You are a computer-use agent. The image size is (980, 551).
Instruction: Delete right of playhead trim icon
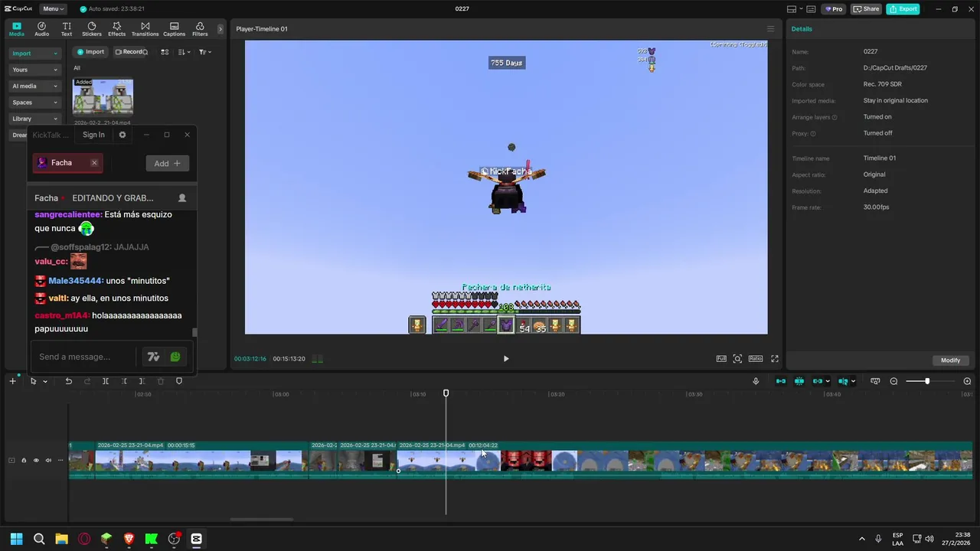(142, 381)
